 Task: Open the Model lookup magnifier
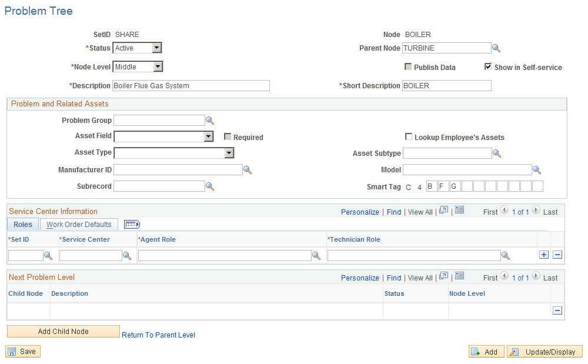tap(537, 170)
